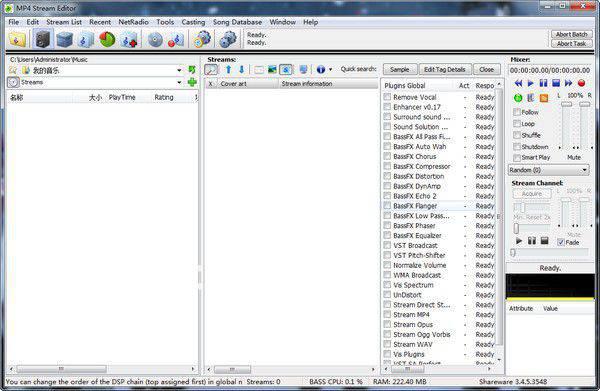Click the Sample button

[x=399, y=69]
